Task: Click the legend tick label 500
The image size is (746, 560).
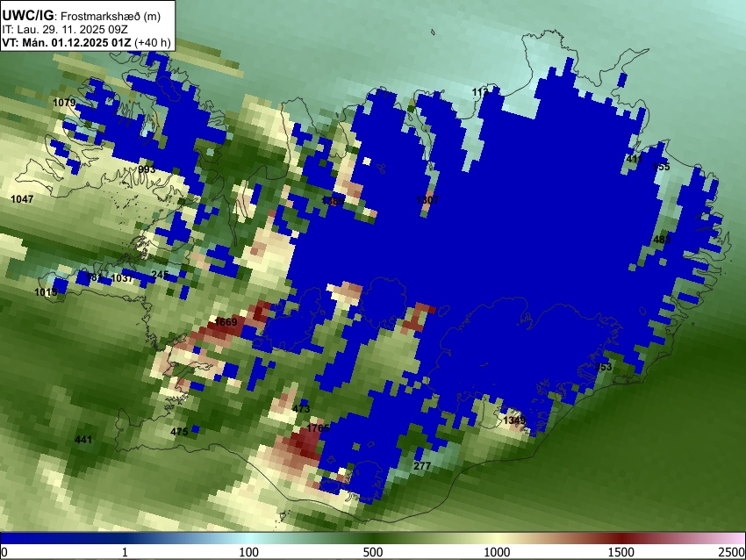Action: 373,552
